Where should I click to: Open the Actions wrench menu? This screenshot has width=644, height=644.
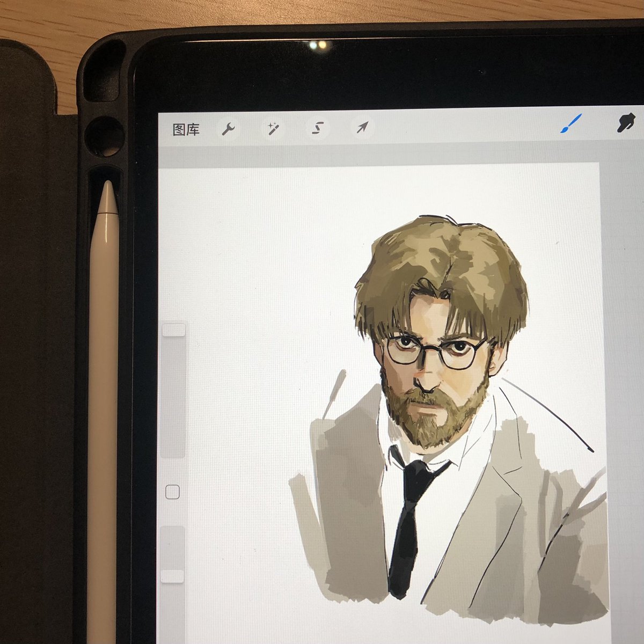(229, 129)
